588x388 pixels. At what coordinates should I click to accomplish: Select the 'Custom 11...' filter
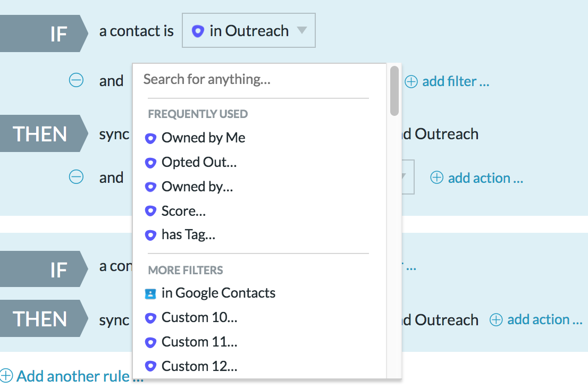point(199,342)
